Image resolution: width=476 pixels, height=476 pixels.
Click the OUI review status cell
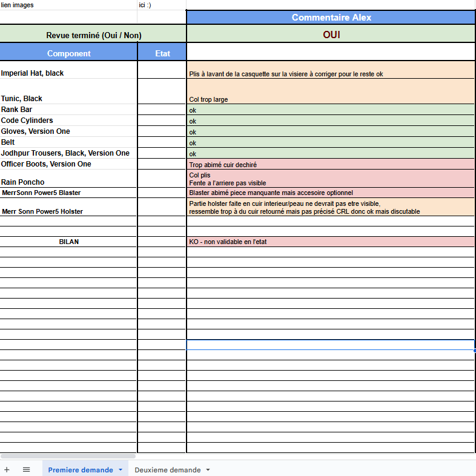click(x=331, y=35)
